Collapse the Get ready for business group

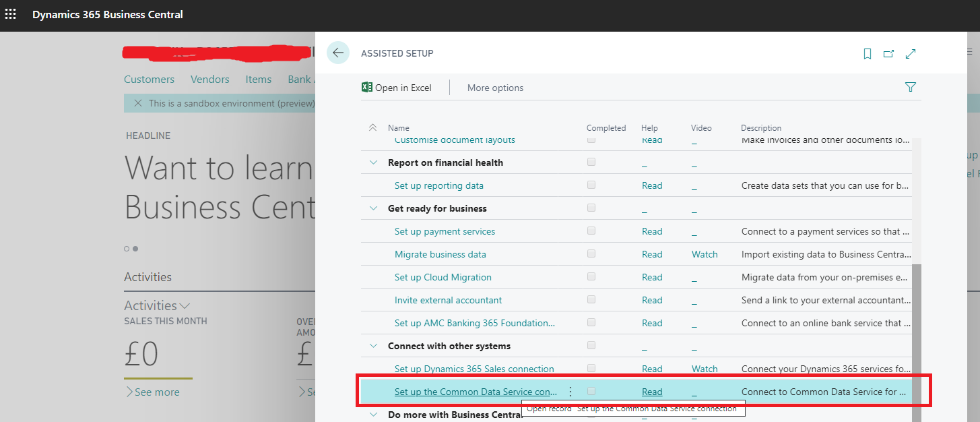point(373,208)
